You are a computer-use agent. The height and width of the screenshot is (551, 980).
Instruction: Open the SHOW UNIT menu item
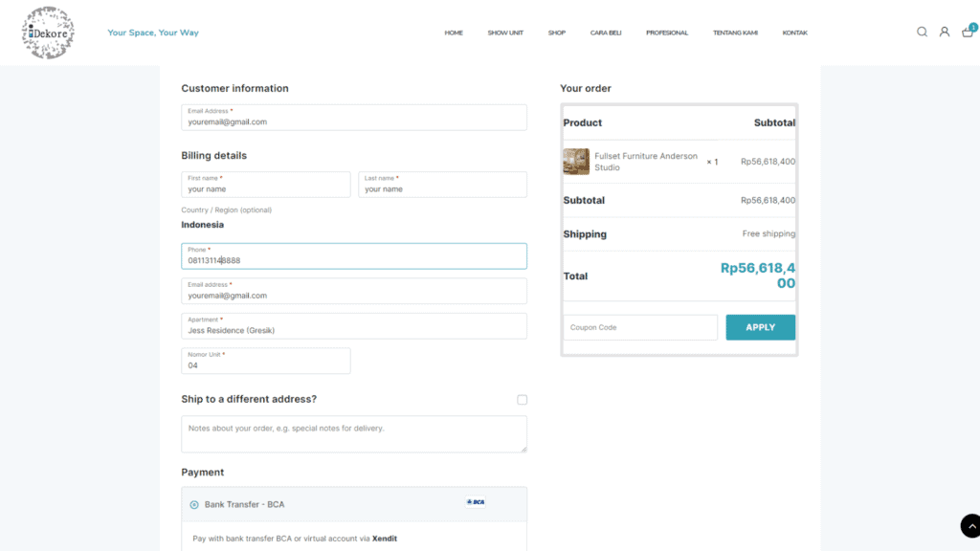click(x=505, y=33)
